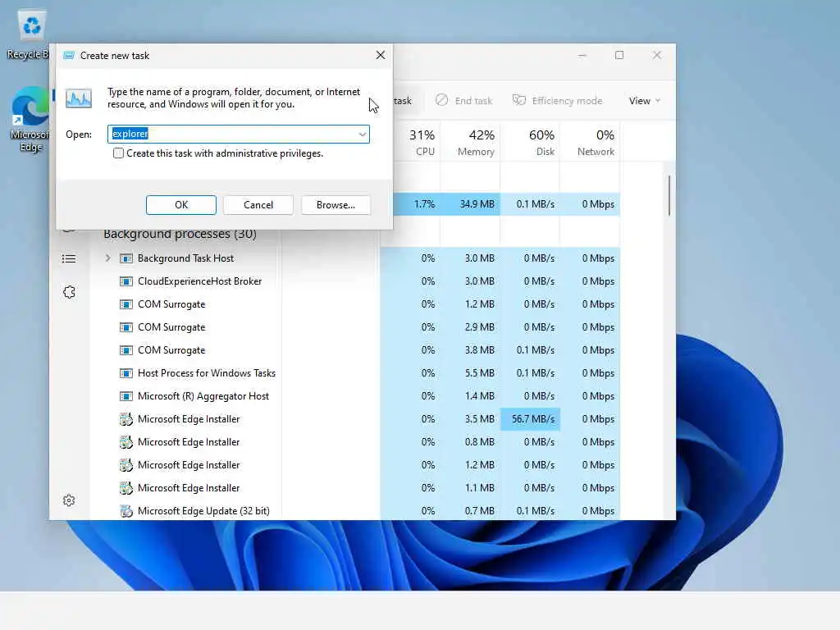
Task: Click the Microsoft (R) Aggregator Host name
Action: 203,396
